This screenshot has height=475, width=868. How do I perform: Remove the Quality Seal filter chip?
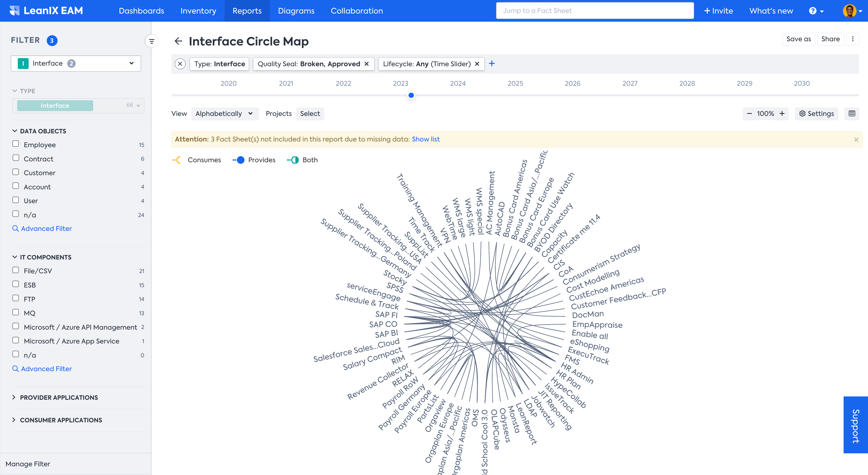point(366,64)
